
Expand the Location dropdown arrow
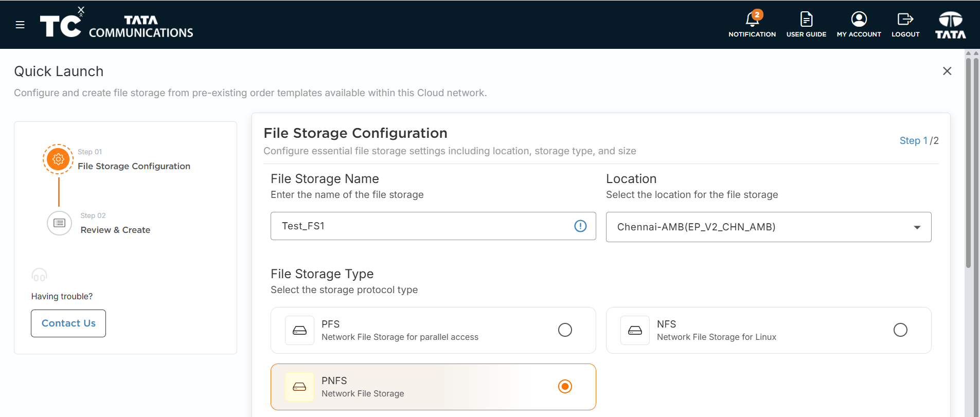tap(917, 227)
